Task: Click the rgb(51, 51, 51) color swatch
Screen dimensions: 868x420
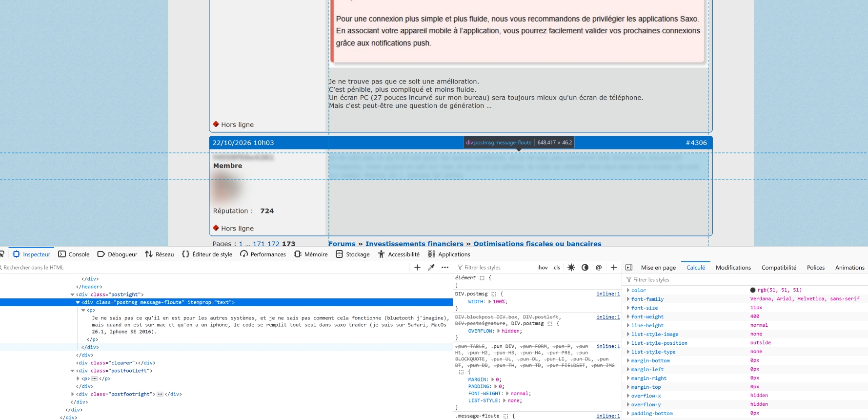Action: pos(753,290)
